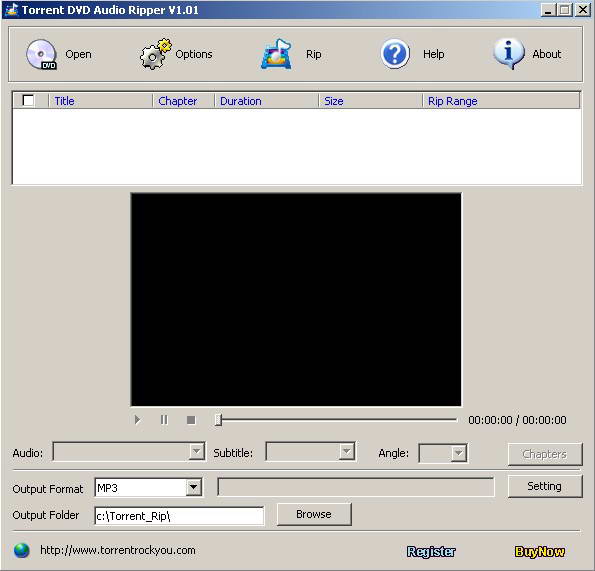
Task: Open the Angle dropdown
Action: [458, 453]
